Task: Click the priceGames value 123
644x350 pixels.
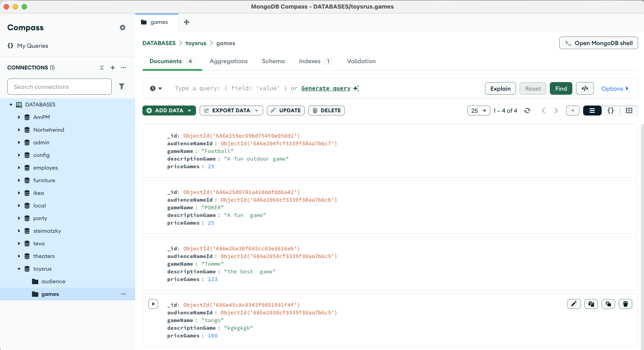Action: point(213,279)
